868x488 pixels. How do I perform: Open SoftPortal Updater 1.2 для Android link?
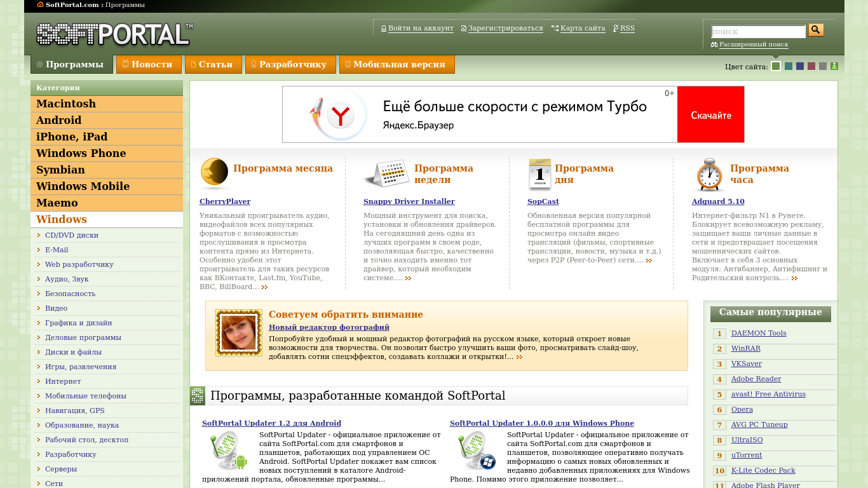[x=271, y=423]
